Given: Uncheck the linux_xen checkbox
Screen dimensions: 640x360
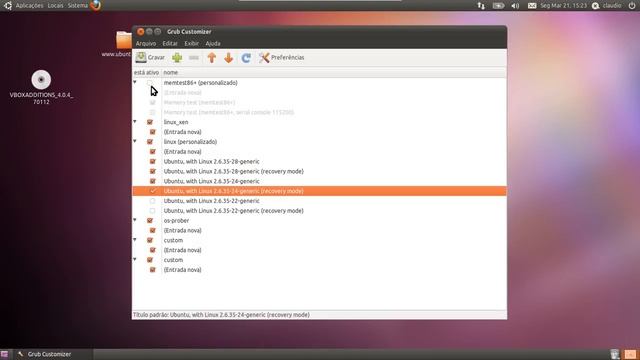Looking at the screenshot, I should click(x=150, y=122).
